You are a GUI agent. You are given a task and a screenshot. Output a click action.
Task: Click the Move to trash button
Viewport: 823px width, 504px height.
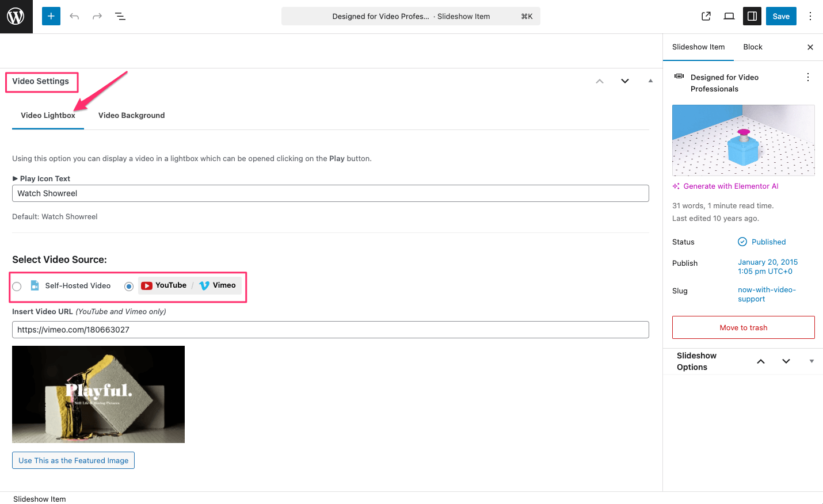743,327
